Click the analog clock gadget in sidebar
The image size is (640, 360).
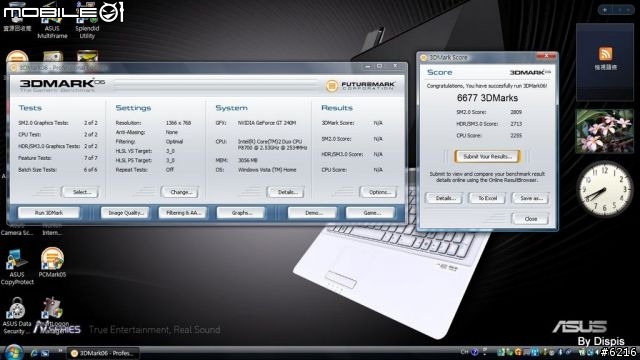coord(604,189)
